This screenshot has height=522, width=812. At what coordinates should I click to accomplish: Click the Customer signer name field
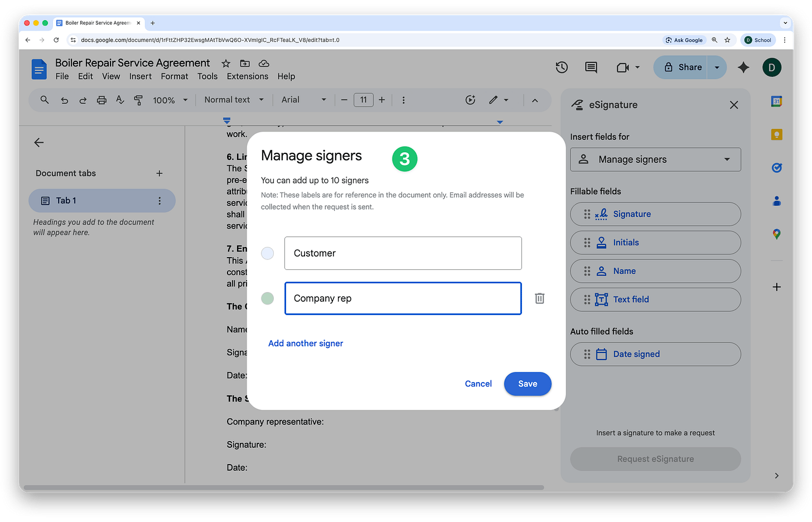(x=403, y=253)
